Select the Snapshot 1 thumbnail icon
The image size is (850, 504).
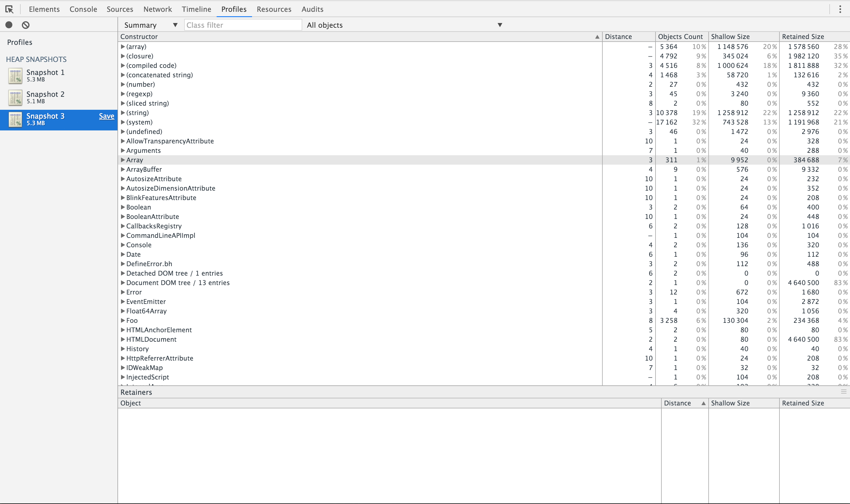click(x=15, y=76)
